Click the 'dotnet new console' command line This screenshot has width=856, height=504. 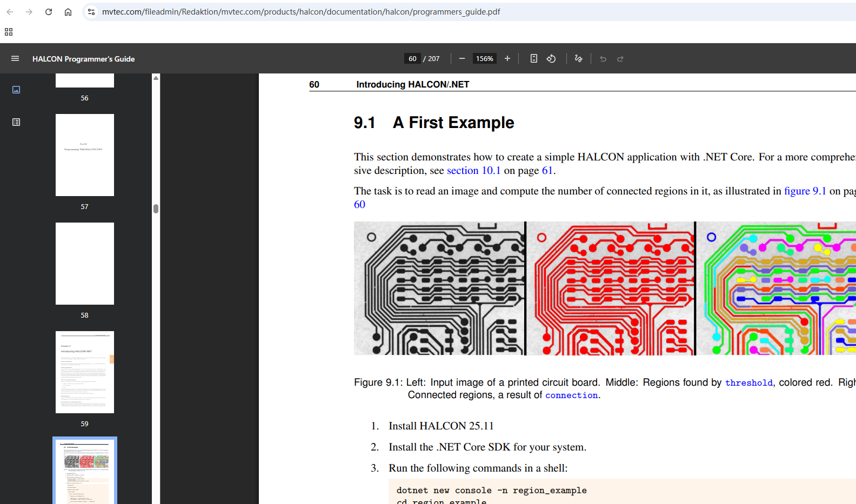(x=492, y=490)
